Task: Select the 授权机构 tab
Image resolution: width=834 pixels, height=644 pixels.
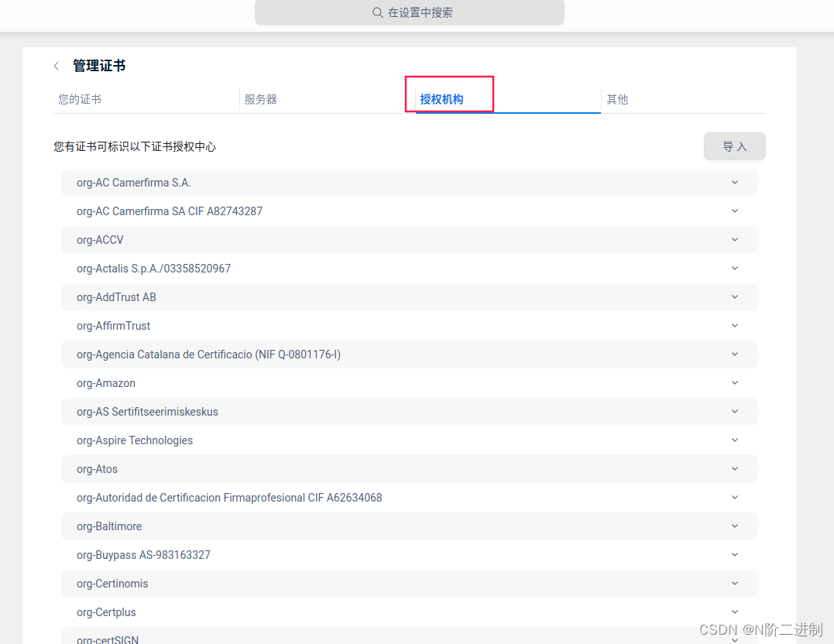Action: click(441, 99)
